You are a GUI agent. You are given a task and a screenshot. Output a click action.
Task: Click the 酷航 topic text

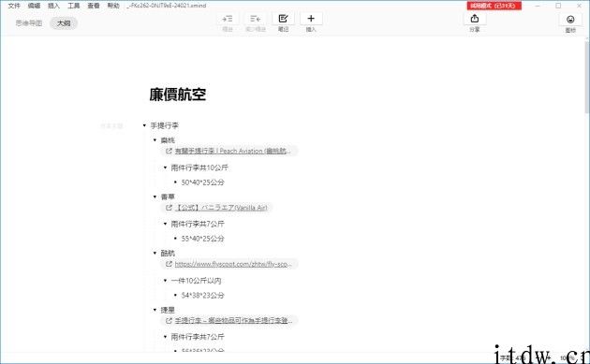pos(168,253)
